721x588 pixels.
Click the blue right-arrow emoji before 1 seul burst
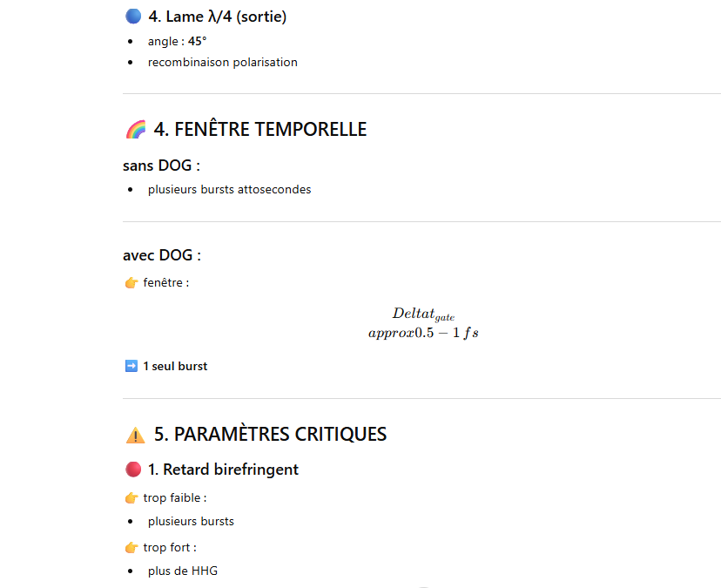[x=131, y=366]
